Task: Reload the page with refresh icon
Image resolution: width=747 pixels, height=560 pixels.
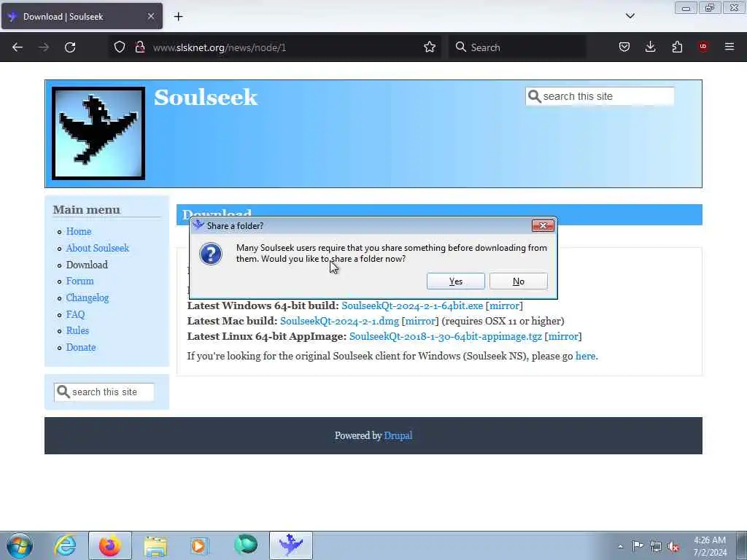Action: pyautogui.click(x=70, y=47)
